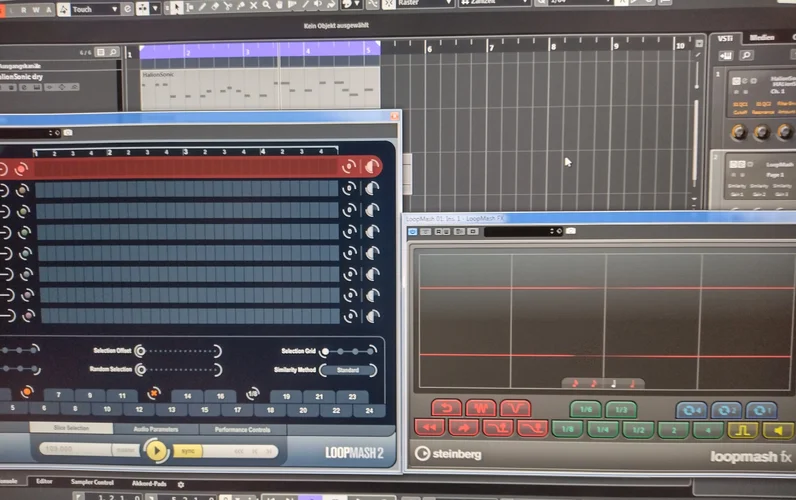This screenshot has width=796, height=500.
Task: Open the Raster snap dropdown
Action: pyautogui.click(x=424, y=3)
